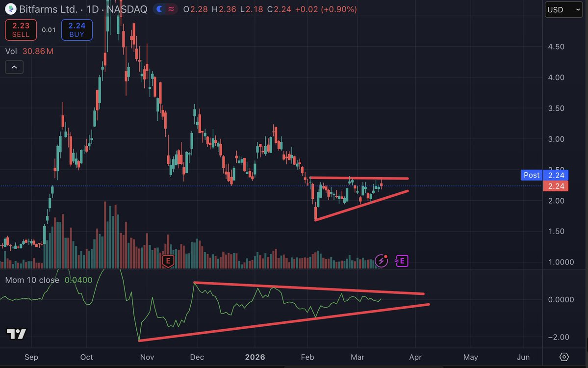588x368 pixels.
Task: Click the Vol 30.86 M indicator label
Action: [x=29, y=52]
